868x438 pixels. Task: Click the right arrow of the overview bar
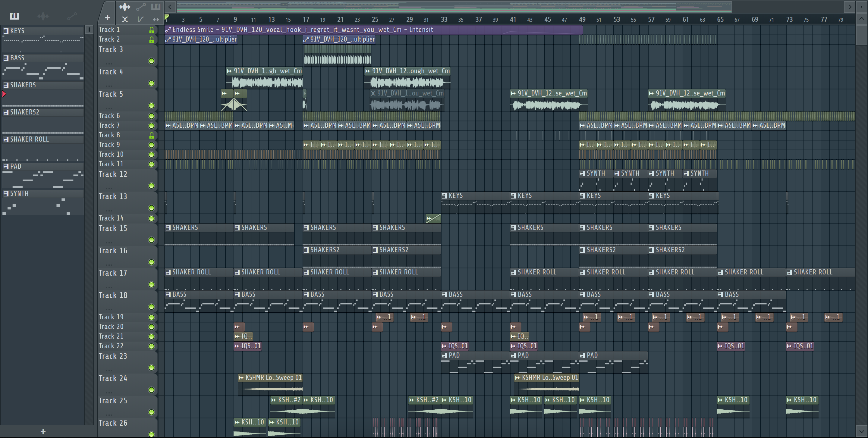click(x=850, y=6)
